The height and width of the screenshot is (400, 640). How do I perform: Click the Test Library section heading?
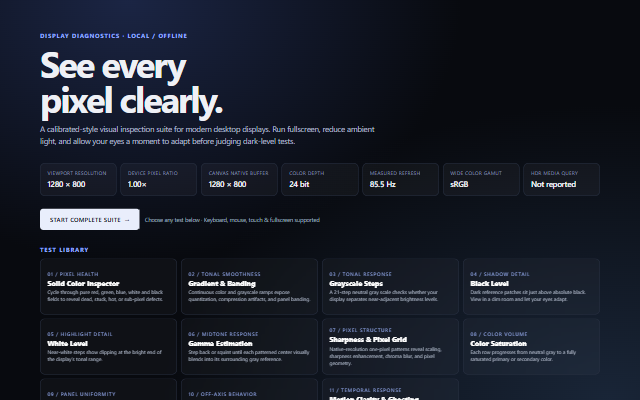pos(64,250)
